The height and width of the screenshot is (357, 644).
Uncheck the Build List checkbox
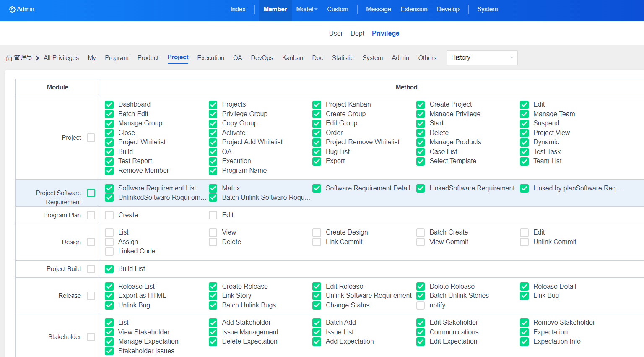109,269
